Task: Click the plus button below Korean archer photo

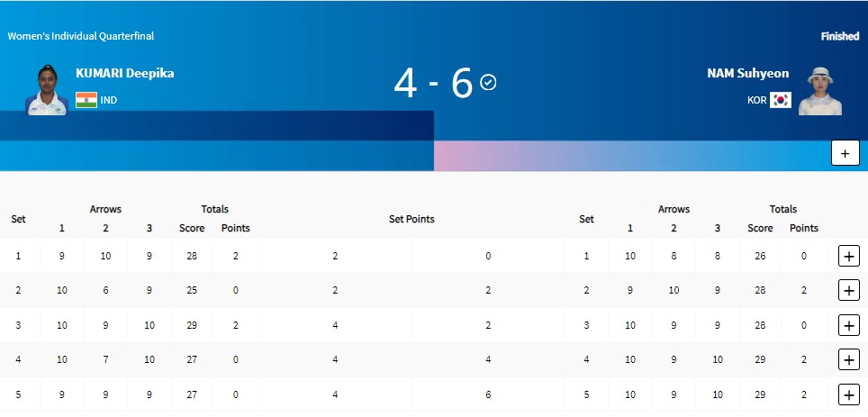Action: click(845, 153)
